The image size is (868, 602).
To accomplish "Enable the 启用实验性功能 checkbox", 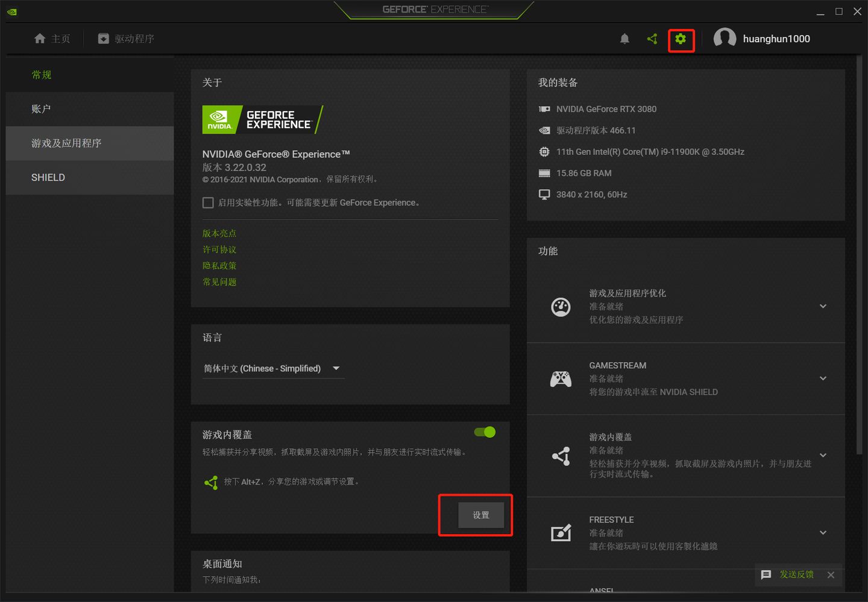I will click(208, 202).
